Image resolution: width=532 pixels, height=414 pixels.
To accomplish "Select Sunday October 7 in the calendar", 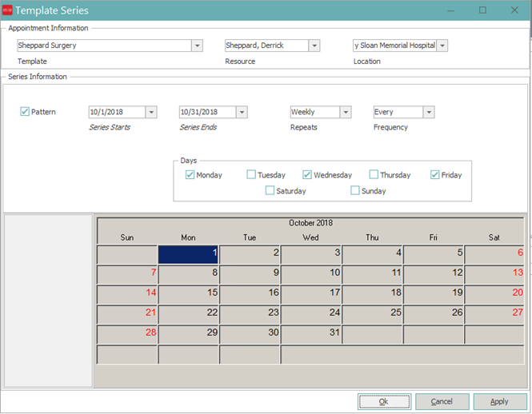I will click(x=127, y=275).
